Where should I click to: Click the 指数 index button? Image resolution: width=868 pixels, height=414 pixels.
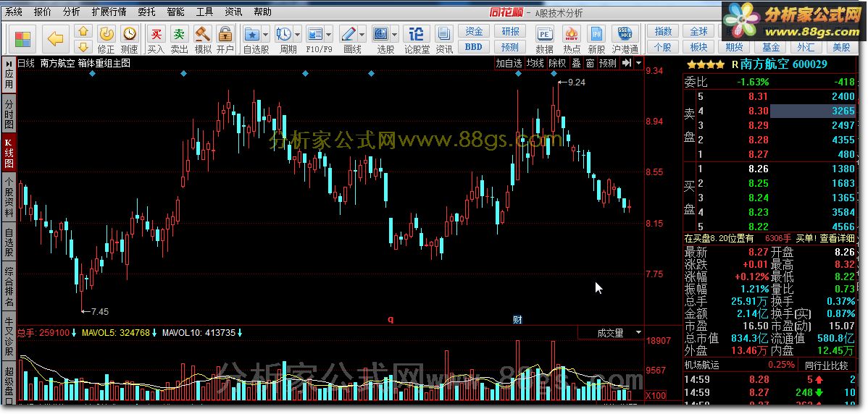(x=663, y=32)
